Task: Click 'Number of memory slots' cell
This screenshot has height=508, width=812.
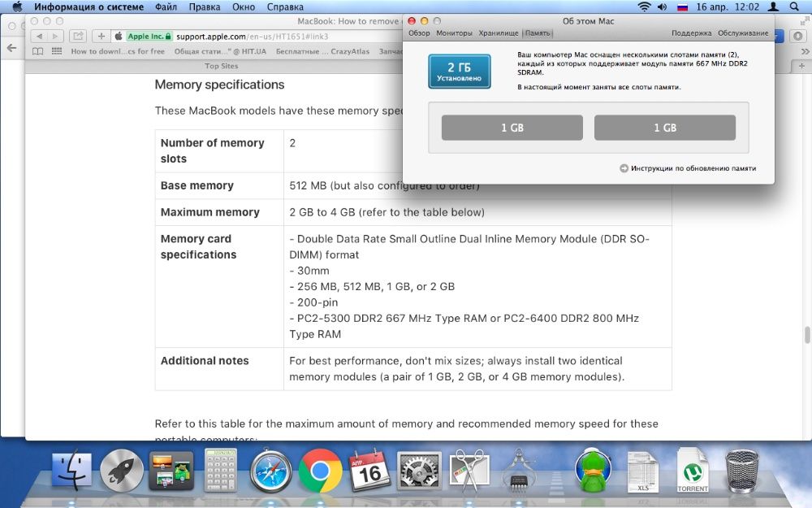Action: click(219, 151)
